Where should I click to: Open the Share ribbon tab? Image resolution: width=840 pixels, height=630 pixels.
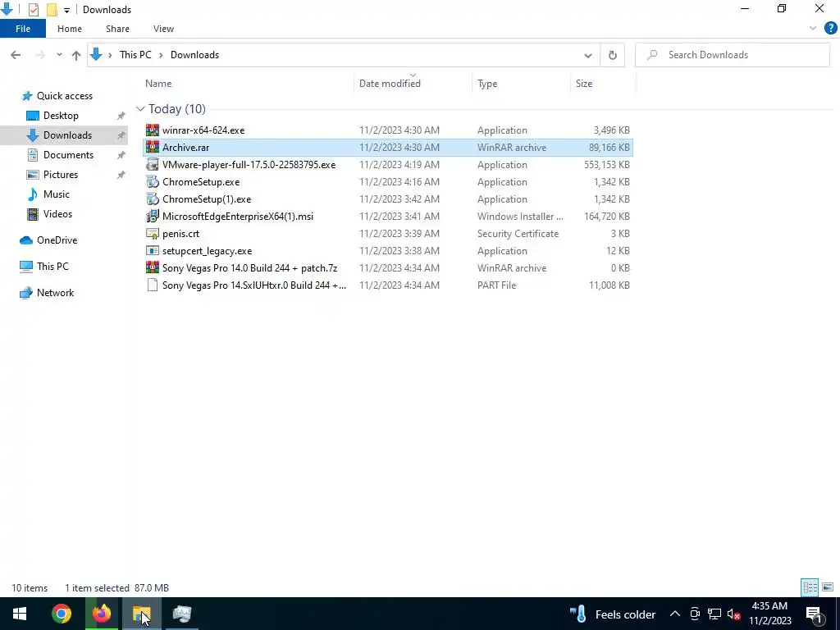117,29
